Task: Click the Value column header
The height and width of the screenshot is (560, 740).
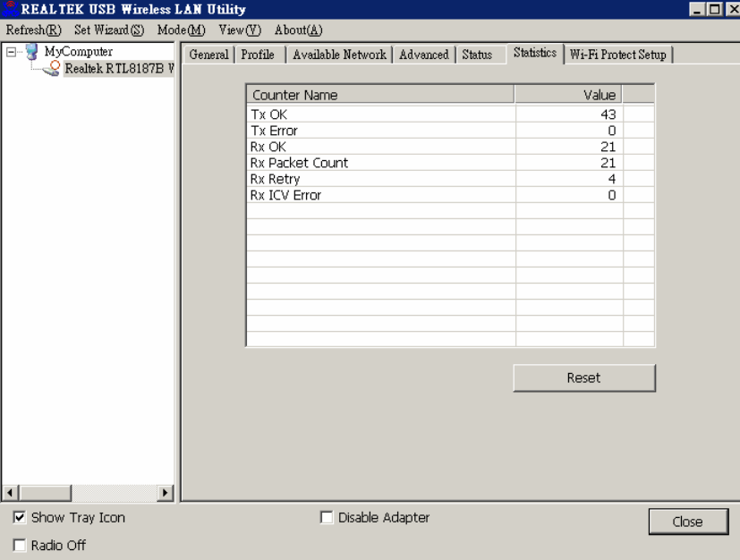Action: point(569,94)
